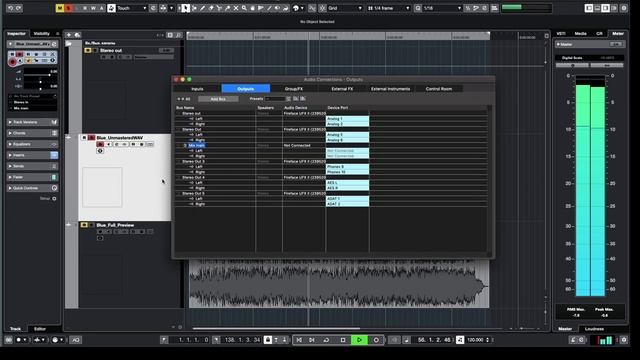Stop playback in the transport bar

[x=343, y=340]
